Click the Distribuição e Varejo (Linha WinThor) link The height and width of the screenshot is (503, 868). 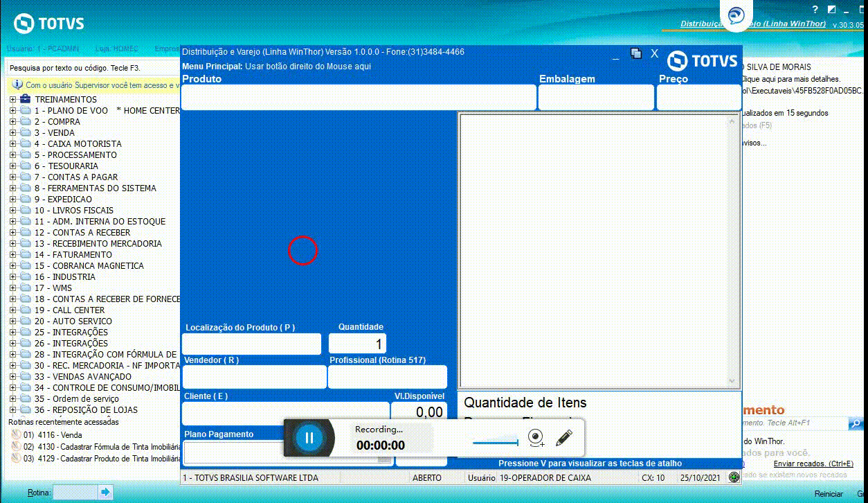coord(753,24)
